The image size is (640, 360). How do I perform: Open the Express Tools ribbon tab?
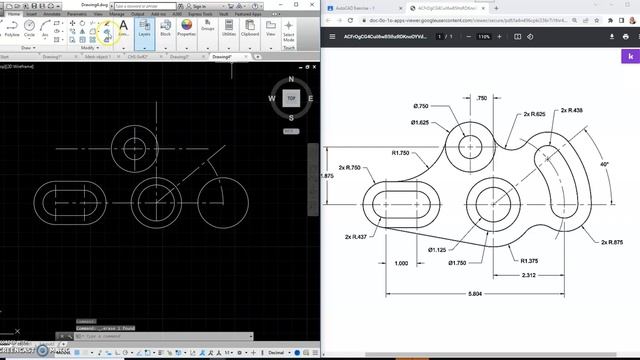pyautogui.click(x=200, y=14)
